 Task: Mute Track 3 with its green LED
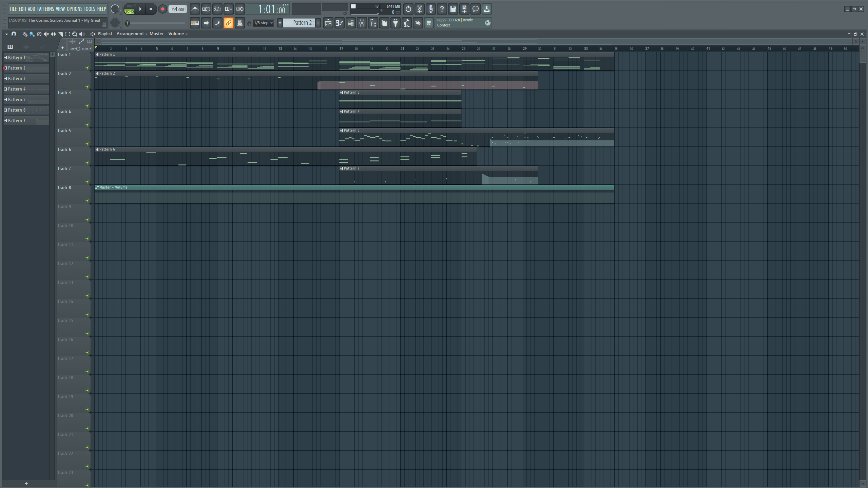click(87, 106)
